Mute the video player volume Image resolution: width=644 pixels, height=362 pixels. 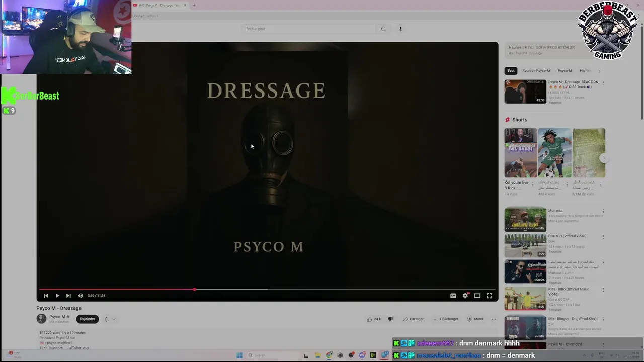(80, 296)
